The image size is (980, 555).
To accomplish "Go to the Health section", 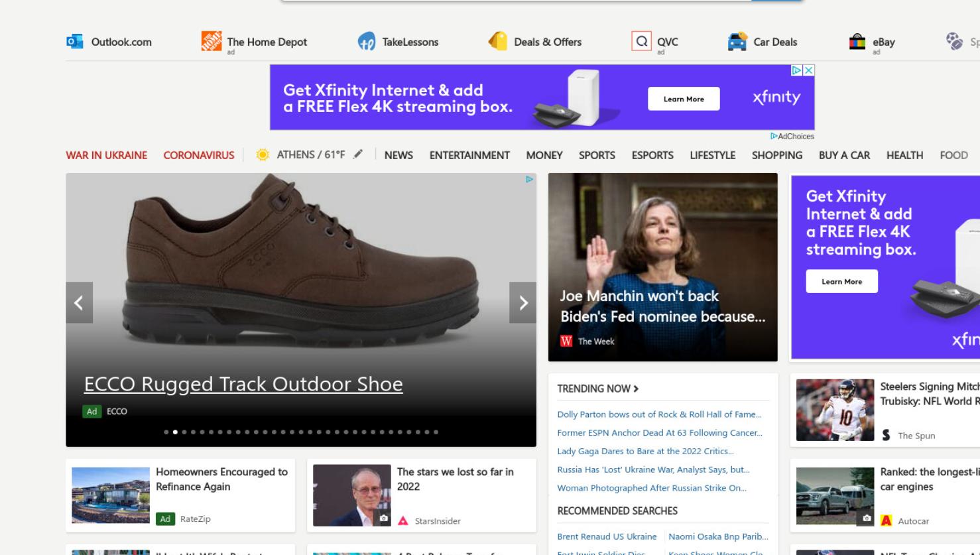I will pyautogui.click(x=904, y=155).
